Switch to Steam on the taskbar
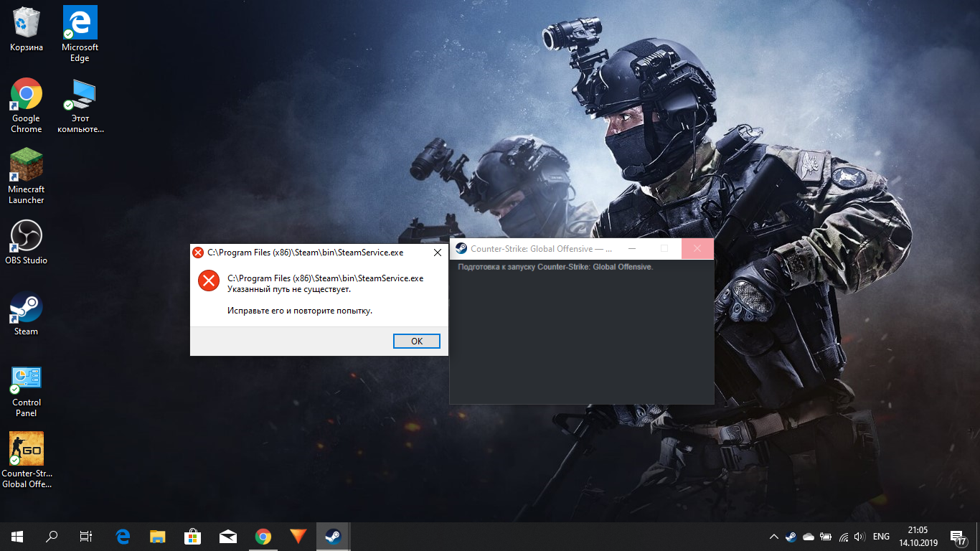This screenshot has height=551, width=980. click(333, 537)
